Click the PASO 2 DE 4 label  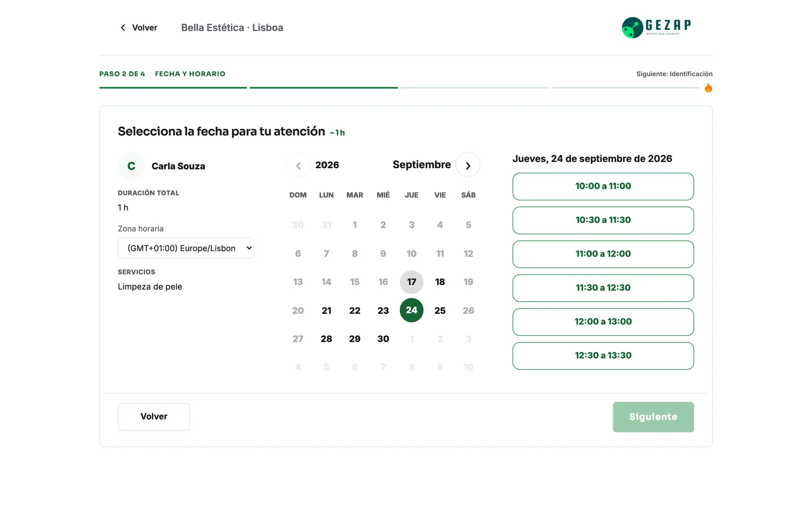[x=122, y=74]
